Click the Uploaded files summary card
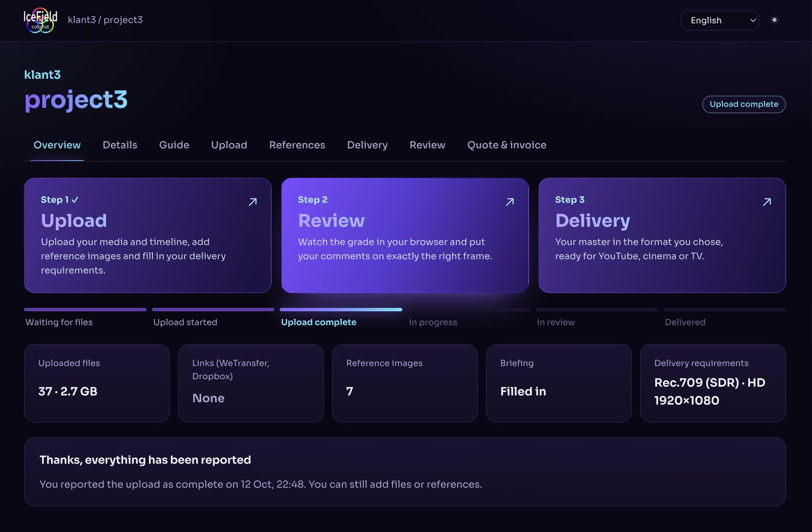This screenshot has height=532, width=812. 97,383
